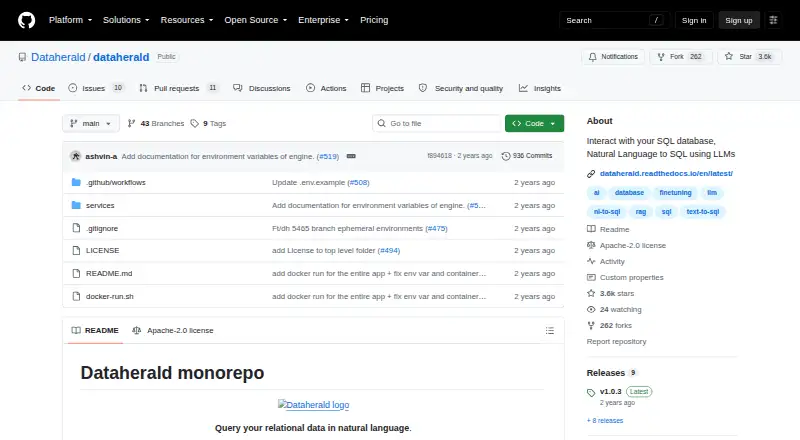Click the history clock icon beside Commits
The height and width of the screenshot is (440, 800).
[x=506, y=156]
